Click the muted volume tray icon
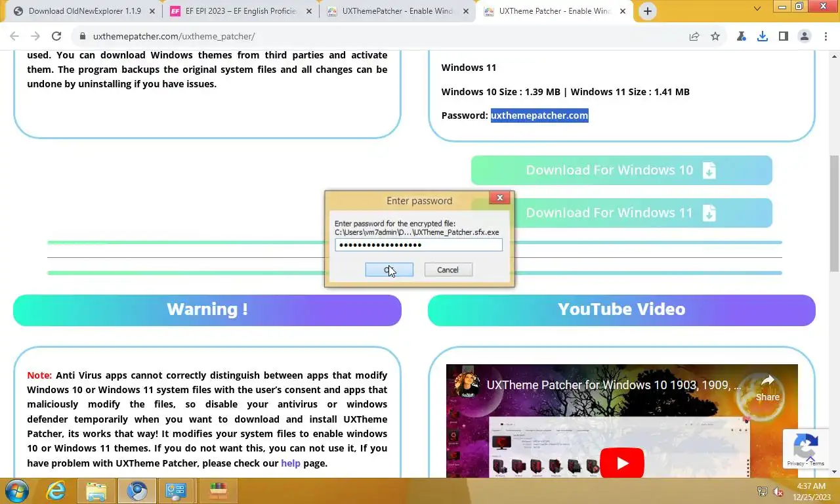This screenshot has width=840, height=504. (779, 492)
